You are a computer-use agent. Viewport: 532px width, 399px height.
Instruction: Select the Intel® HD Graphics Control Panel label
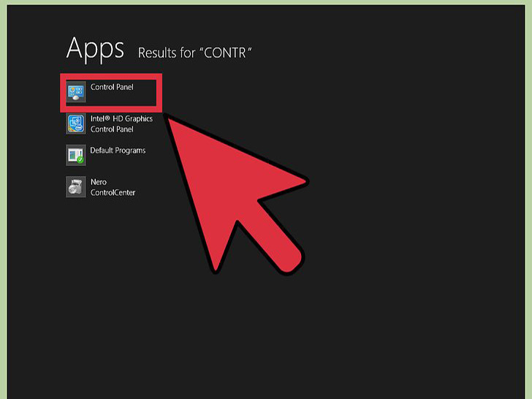[x=121, y=123]
